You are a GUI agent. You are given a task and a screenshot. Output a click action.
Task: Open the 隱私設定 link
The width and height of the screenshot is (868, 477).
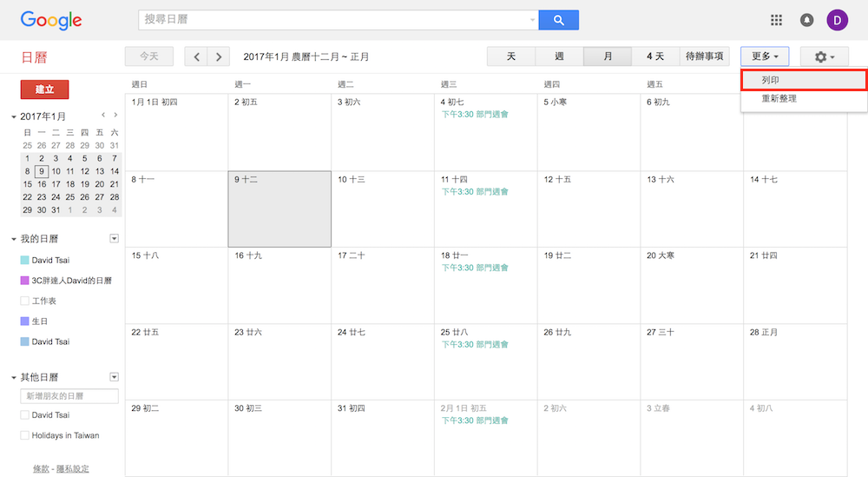click(x=73, y=469)
